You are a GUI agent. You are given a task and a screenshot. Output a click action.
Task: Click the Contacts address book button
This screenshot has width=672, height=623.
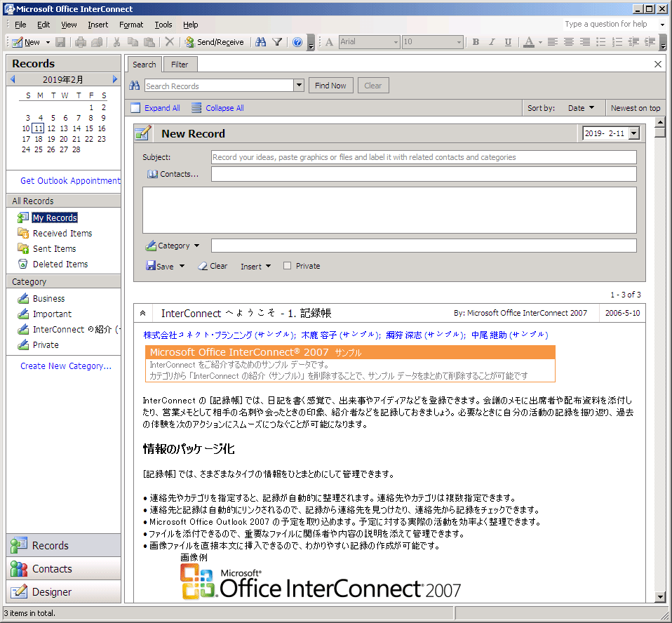173,174
